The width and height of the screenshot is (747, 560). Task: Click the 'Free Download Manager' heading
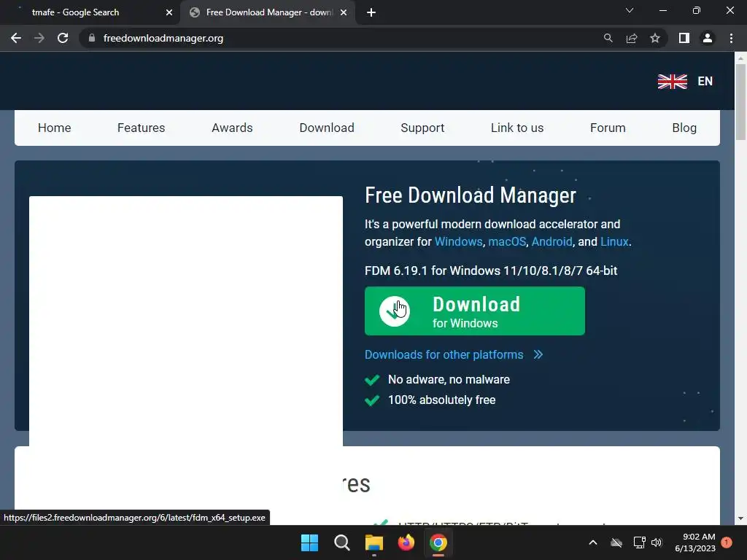pyautogui.click(x=471, y=195)
